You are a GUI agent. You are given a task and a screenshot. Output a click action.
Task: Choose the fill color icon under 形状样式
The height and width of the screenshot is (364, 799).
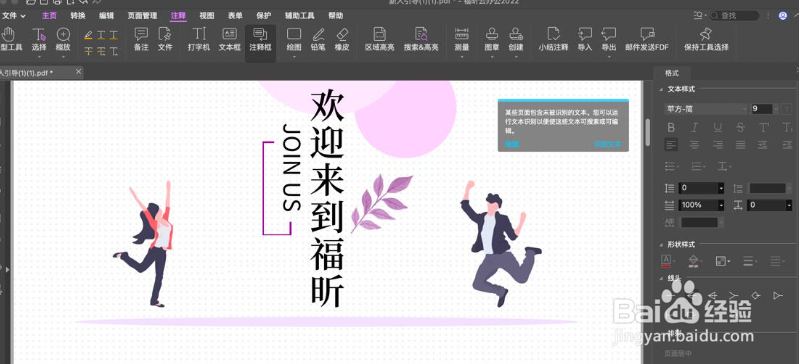click(693, 262)
